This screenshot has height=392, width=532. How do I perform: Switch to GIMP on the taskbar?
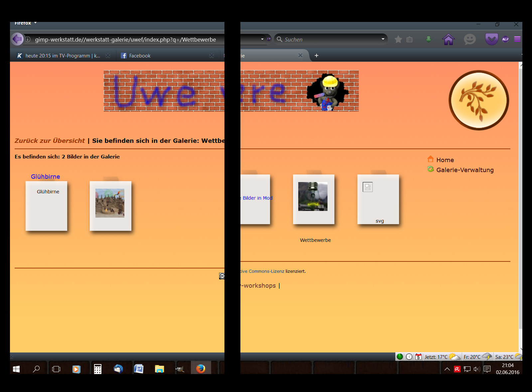click(180, 369)
